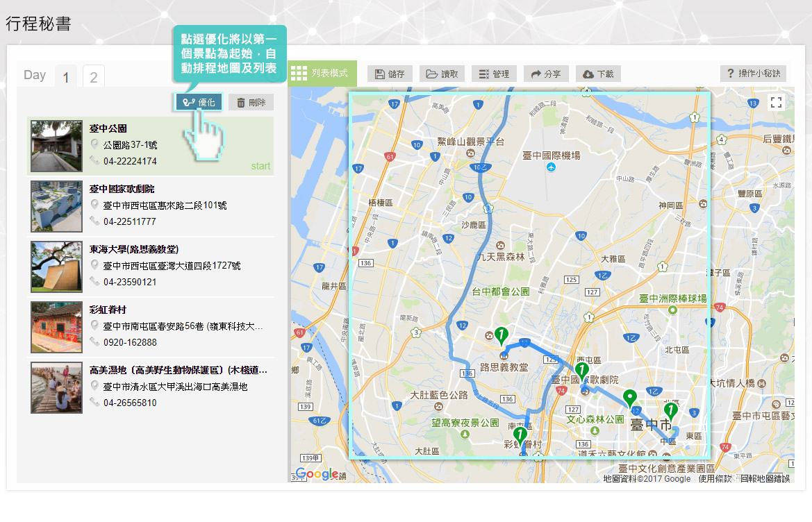The height and width of the screenshot is (522, 812).
Task: Open 東海大學(路思義教堂) list entry
Action: [135, 249]
